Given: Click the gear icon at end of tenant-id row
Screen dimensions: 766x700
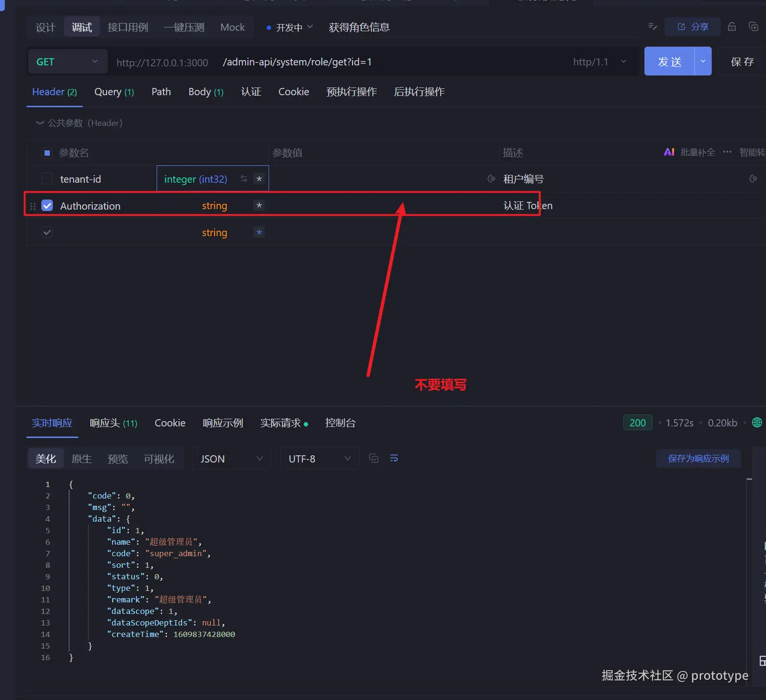Looking at the screenshot, I should tap(753, 179).
